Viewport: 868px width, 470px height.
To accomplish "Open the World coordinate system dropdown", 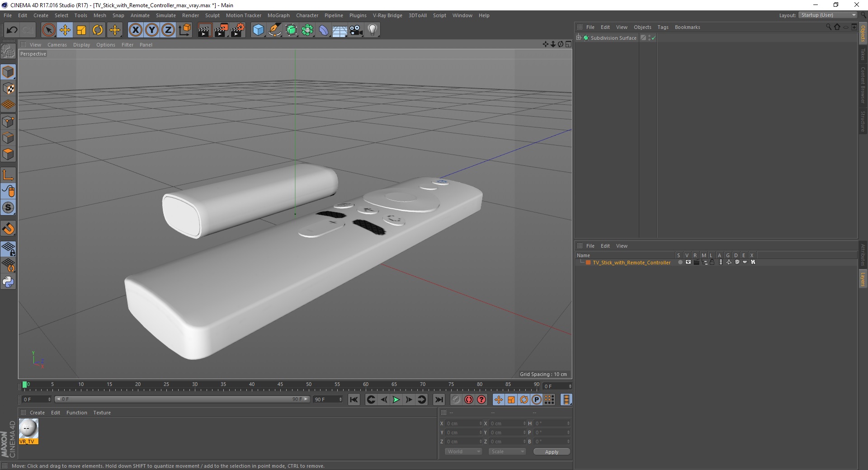I will pos(463,451).
